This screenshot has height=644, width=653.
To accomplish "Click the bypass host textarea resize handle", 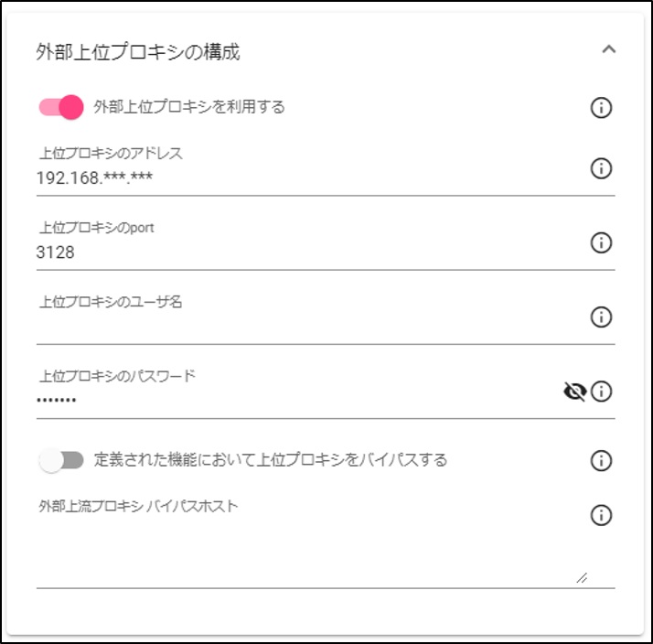I will pos(582,578).
